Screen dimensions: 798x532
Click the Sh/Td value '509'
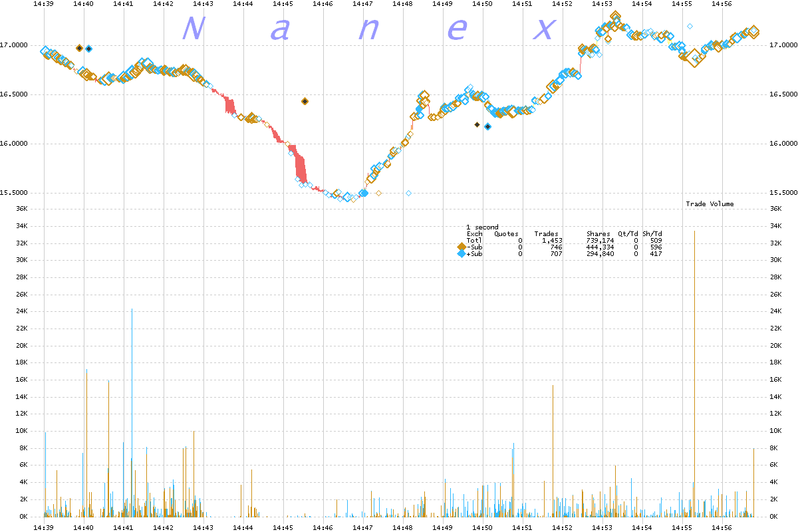click(x=656, y=241)
